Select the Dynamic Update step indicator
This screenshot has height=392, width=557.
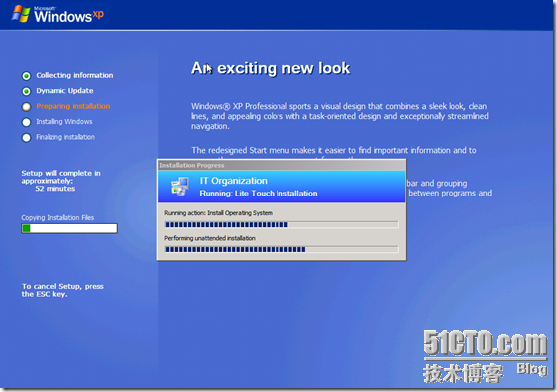[26, 91]
